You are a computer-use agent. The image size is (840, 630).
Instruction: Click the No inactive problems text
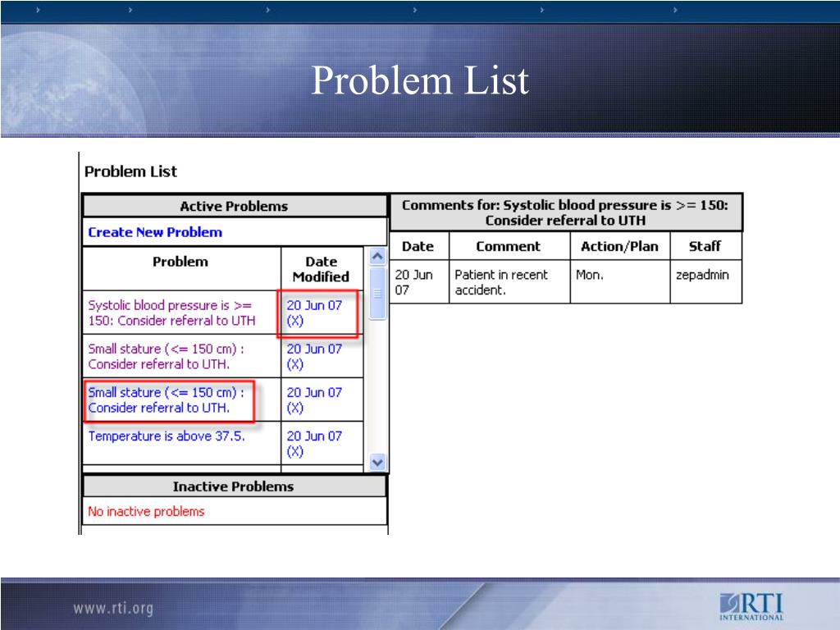pos(146,511)
